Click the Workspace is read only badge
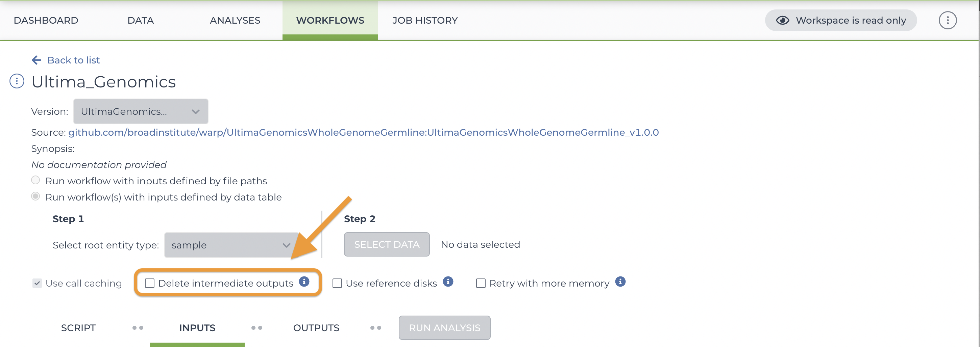The height and width of the screenshot is (347, 980). click(x=841, y=21)
